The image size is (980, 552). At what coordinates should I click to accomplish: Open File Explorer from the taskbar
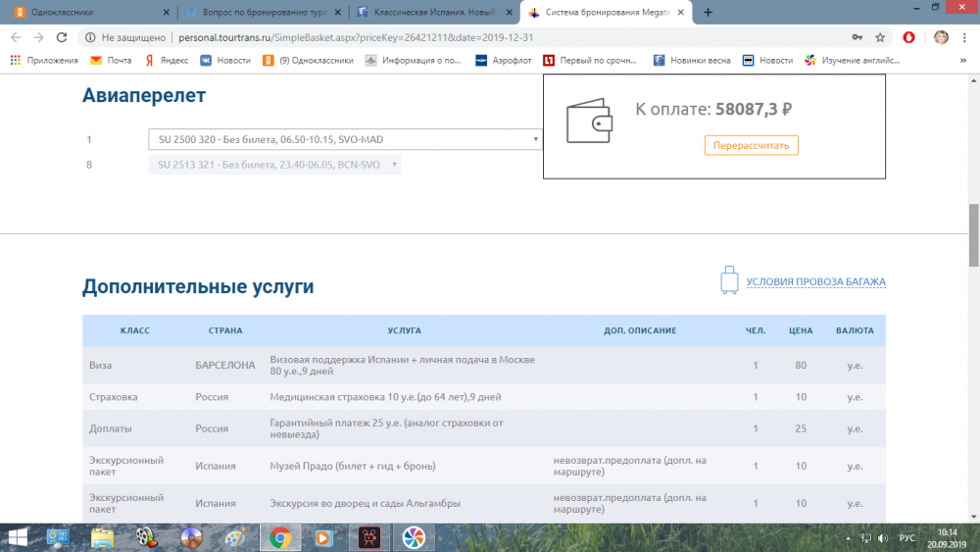point(103,537)
